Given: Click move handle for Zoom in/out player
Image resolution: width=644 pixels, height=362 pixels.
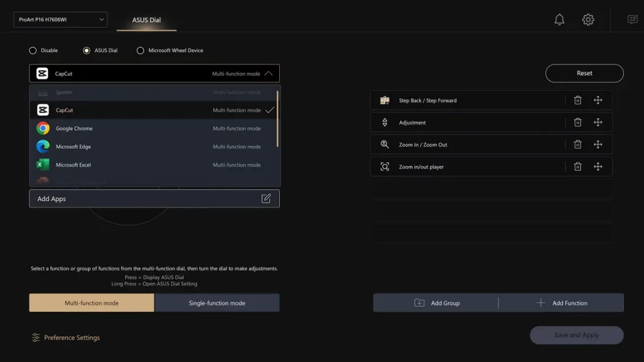Looking at the screenshot, I should (598, 167).
